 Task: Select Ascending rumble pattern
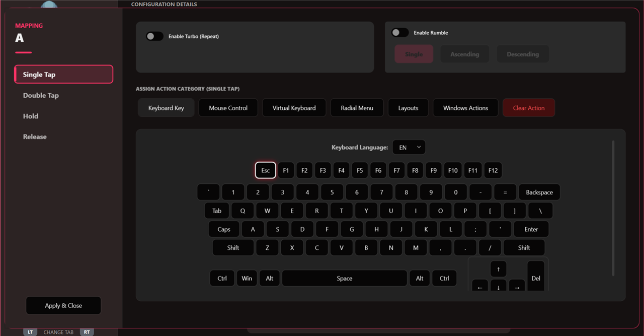coord(465,54)
